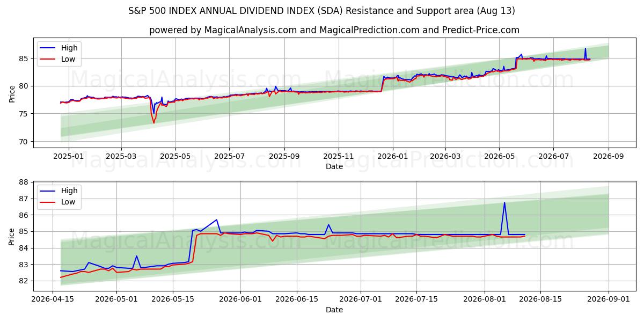Click the 2025-07 x-axis label

coord(229,156)
